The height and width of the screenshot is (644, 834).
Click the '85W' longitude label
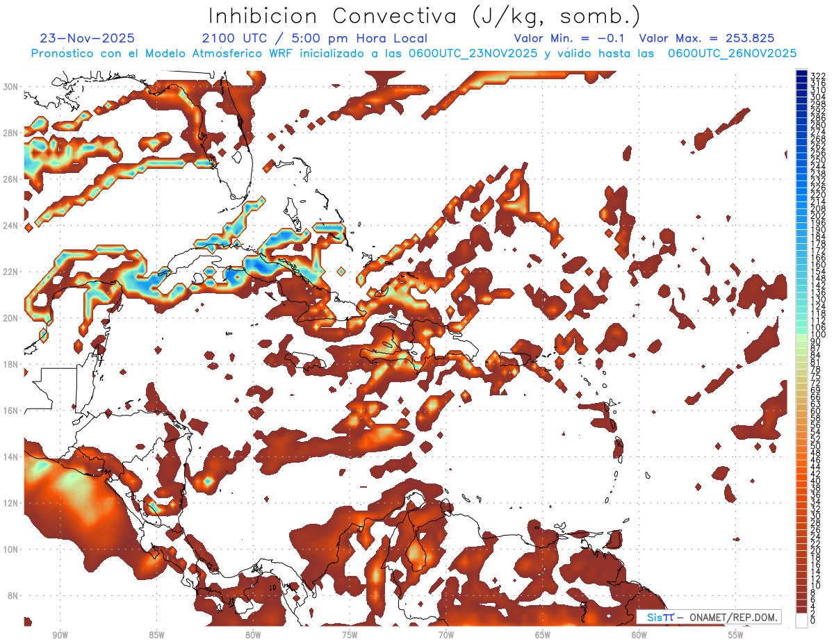[x=156, y=635]
